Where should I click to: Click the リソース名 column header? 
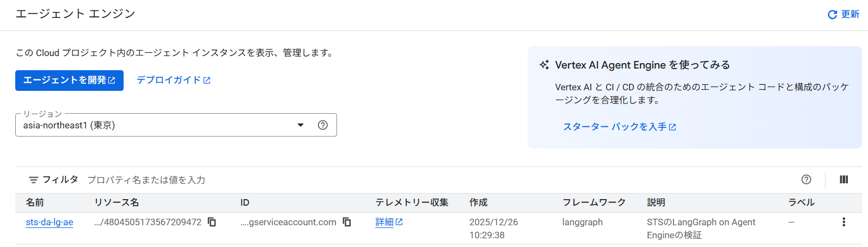click(117, 202)
